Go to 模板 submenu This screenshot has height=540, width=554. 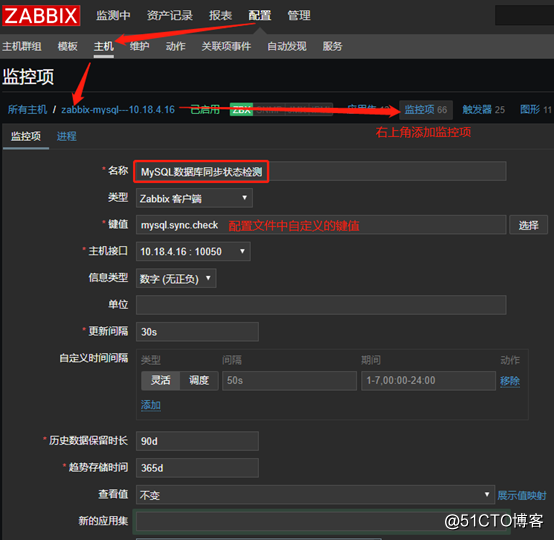pos(67,46)
